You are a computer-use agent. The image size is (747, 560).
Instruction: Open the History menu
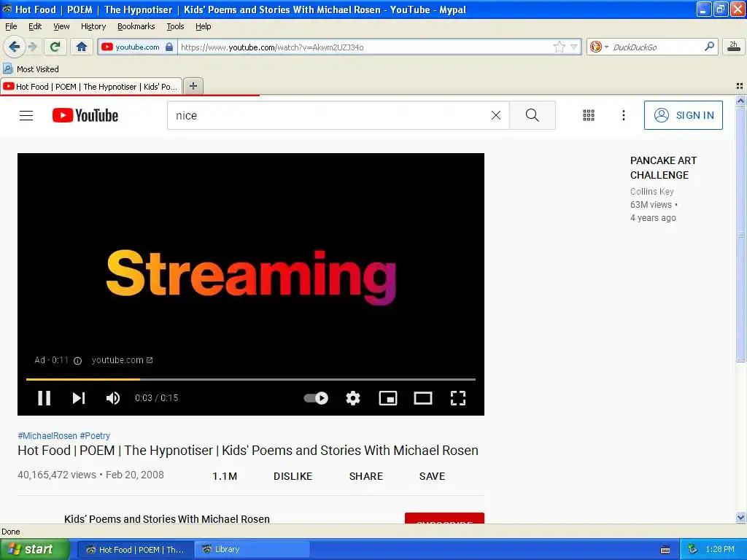point(93,26)
